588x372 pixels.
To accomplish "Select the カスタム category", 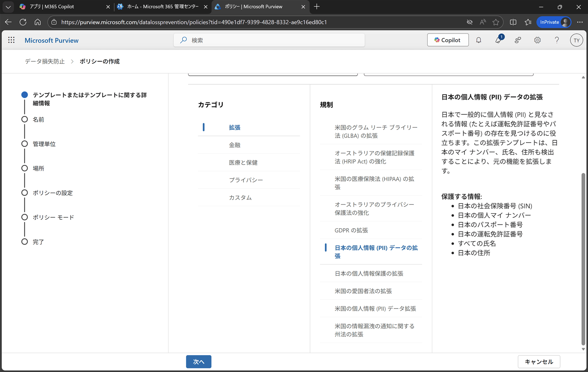I will [x=249, y=198].
